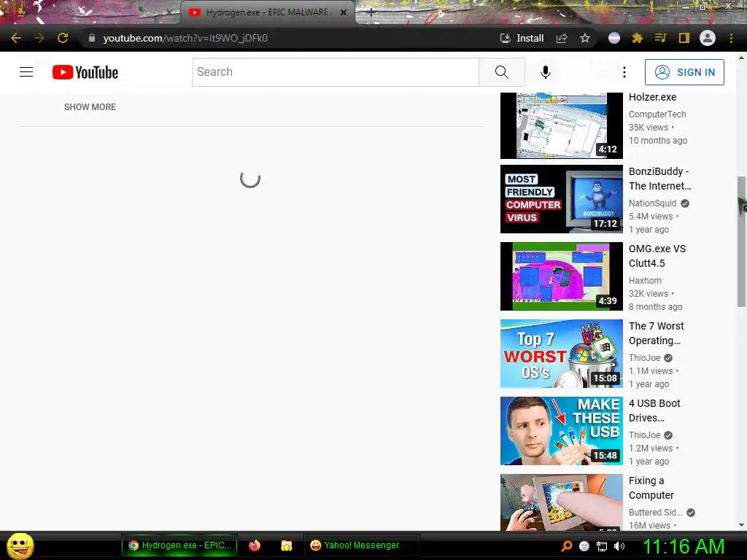Go to YouTube home via logo

coord(85,72)
